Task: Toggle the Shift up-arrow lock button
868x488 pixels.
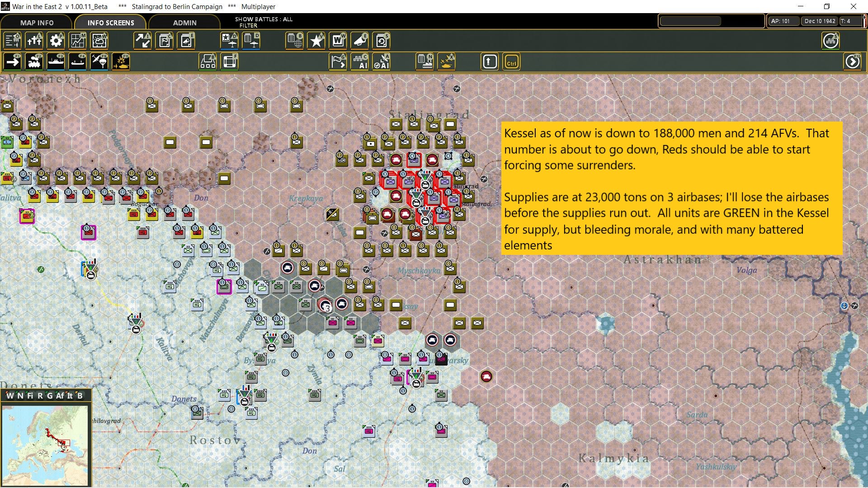Action: pos(490,62)
